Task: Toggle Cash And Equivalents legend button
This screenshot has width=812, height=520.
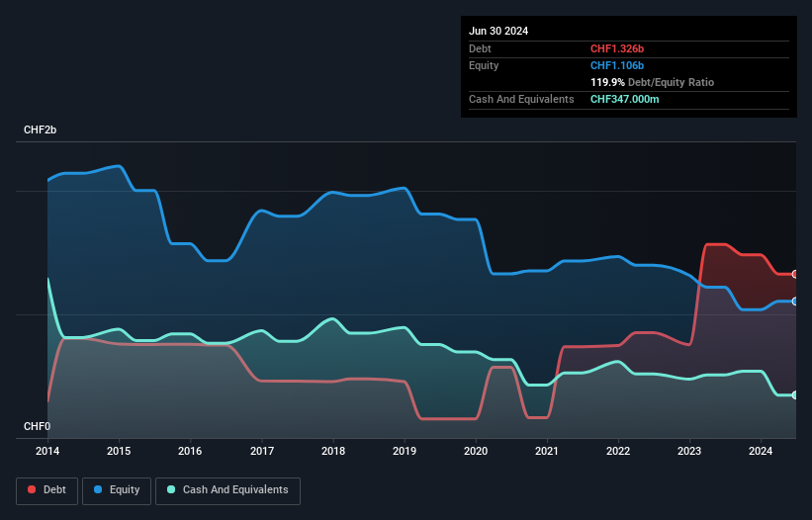Action: [227, 490]
